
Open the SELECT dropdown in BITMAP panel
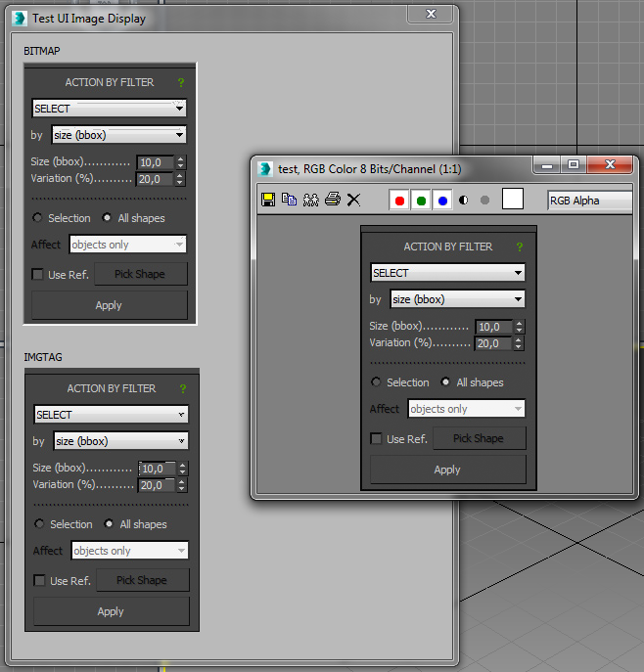(110, 109)
